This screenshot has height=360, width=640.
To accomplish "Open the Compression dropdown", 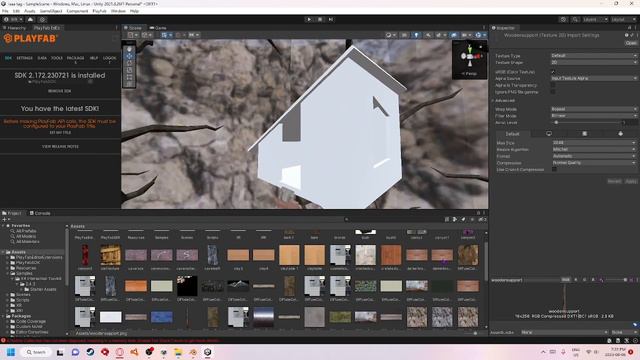I will tap(594, 163).
